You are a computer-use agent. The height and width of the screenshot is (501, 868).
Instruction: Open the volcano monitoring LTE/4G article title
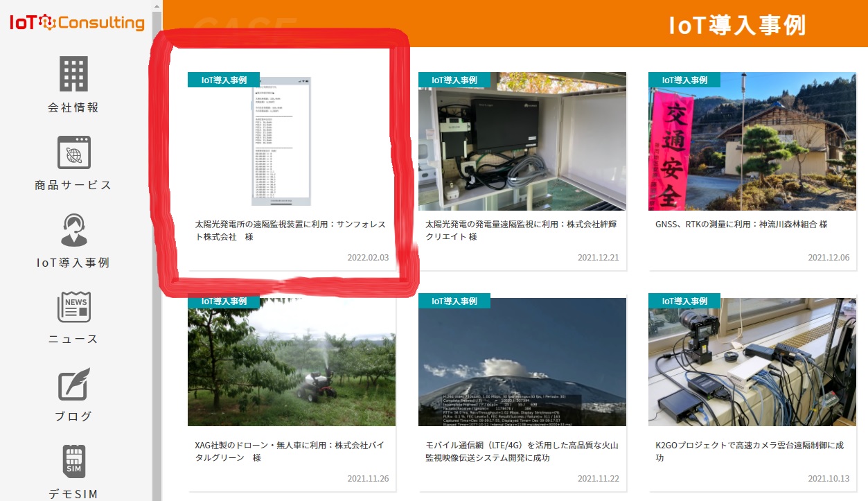tap(522, 451)
